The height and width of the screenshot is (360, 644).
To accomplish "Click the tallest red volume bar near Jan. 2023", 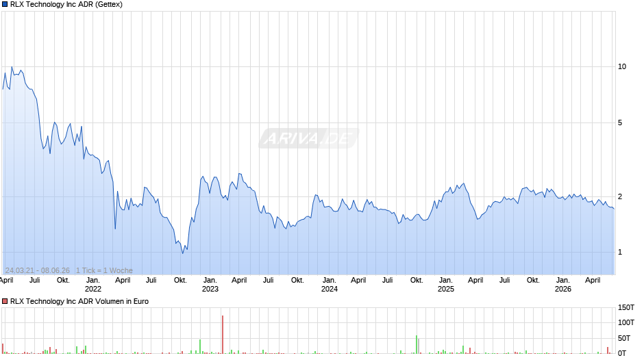I will (223, 335).
